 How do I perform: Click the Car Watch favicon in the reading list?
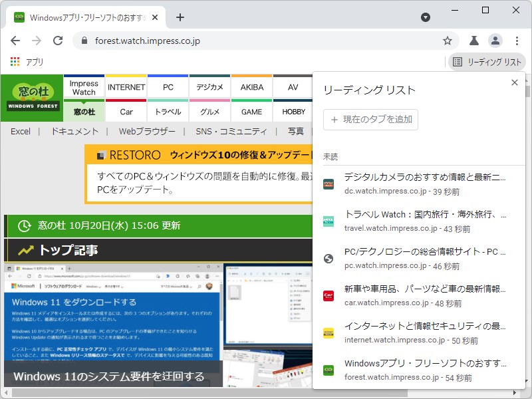point(329,296)
